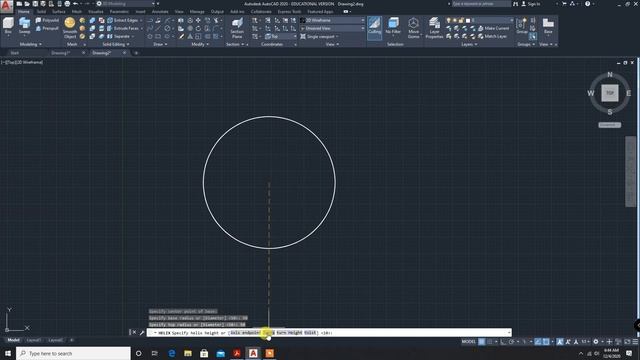The image size is (640, 360).
Task: Click Extrude Faces in Solid Editing
Action: 123,28
